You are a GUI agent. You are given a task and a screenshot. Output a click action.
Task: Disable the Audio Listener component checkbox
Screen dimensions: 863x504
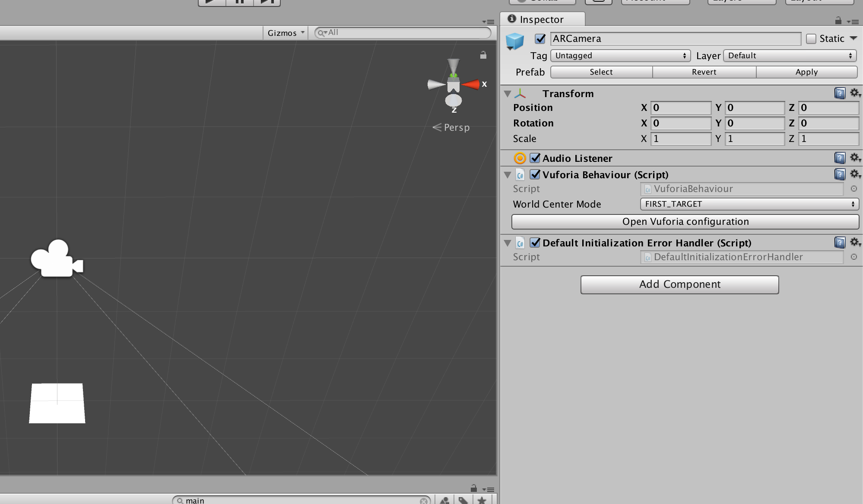535,158
